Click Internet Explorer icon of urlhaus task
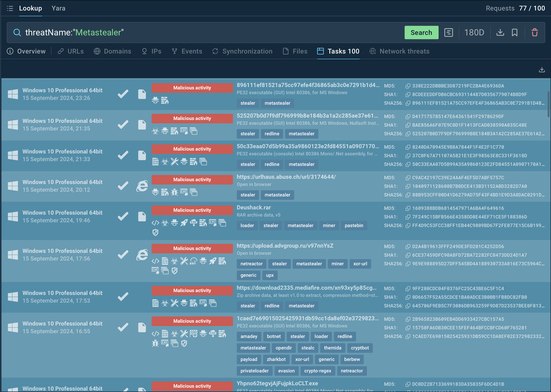 click(x=142, y=186)
